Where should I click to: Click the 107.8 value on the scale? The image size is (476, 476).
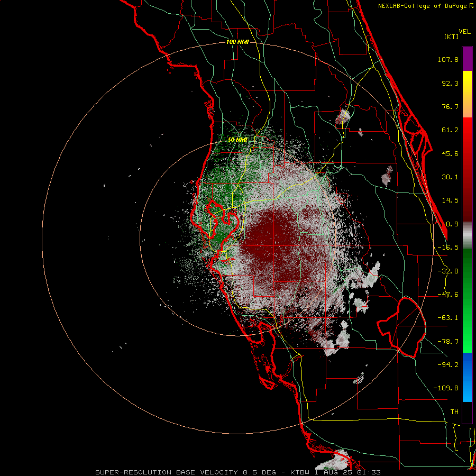448,59
